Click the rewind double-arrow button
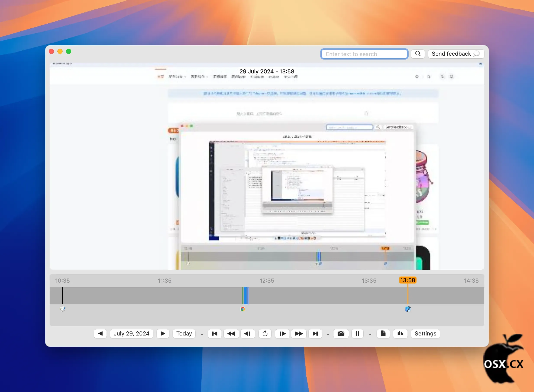The height and width of the screenshot is (392, 534). (x=231, y=334)
